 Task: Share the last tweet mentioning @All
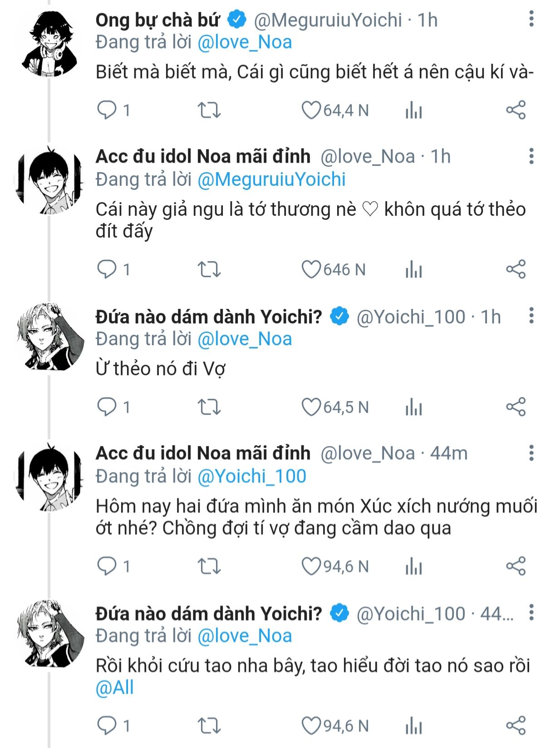point(516,726)
